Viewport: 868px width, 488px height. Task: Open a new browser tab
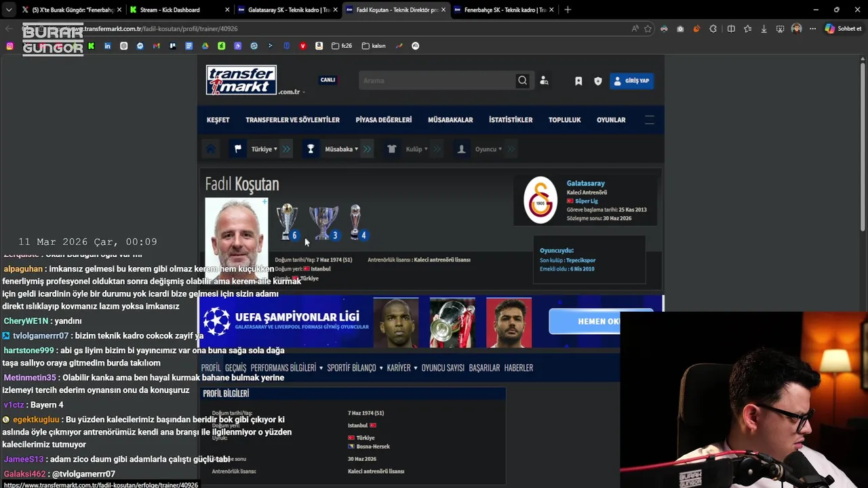click(x=568, y=10)
